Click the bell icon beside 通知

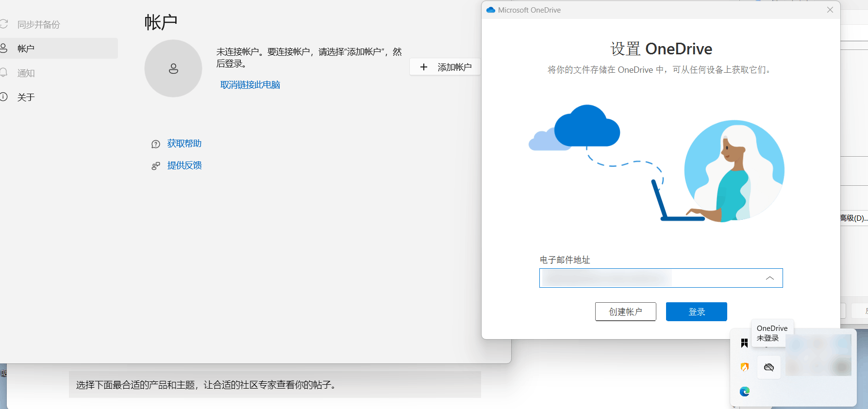pos(3,72)
